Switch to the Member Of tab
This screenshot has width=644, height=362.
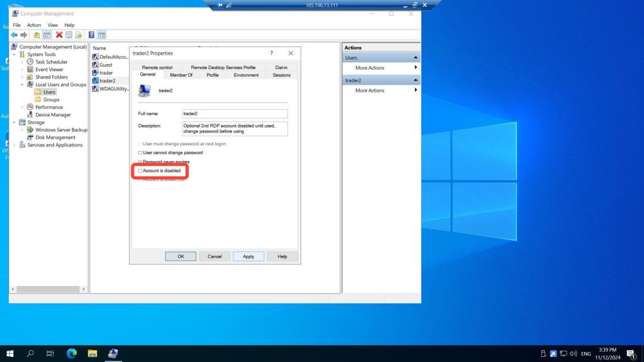[x=181, y=75]
